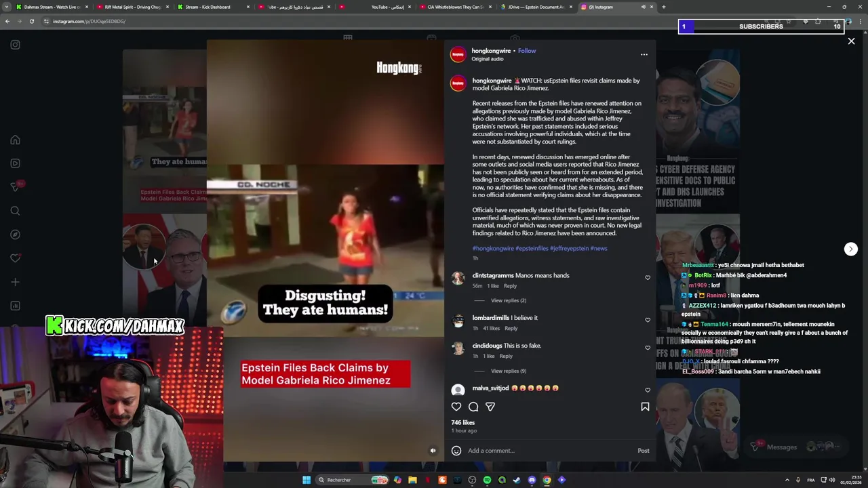868x488 pixels.
Task: Unmute the video with speaker icon
Action: [433, 450]
